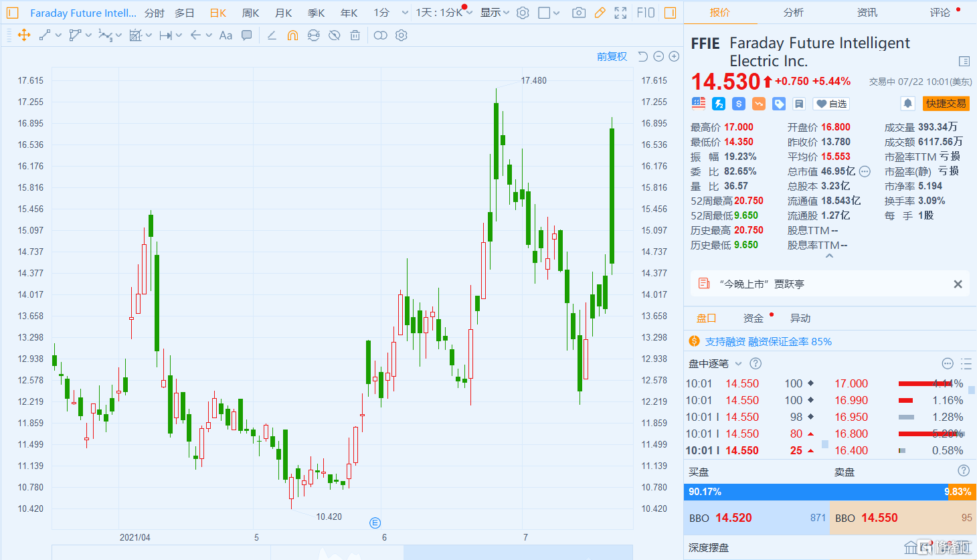This screenshot has height=560, width=977.
Task: Expand the 盘中逐笔 tick dropdown
Action: tap(739, 363)
